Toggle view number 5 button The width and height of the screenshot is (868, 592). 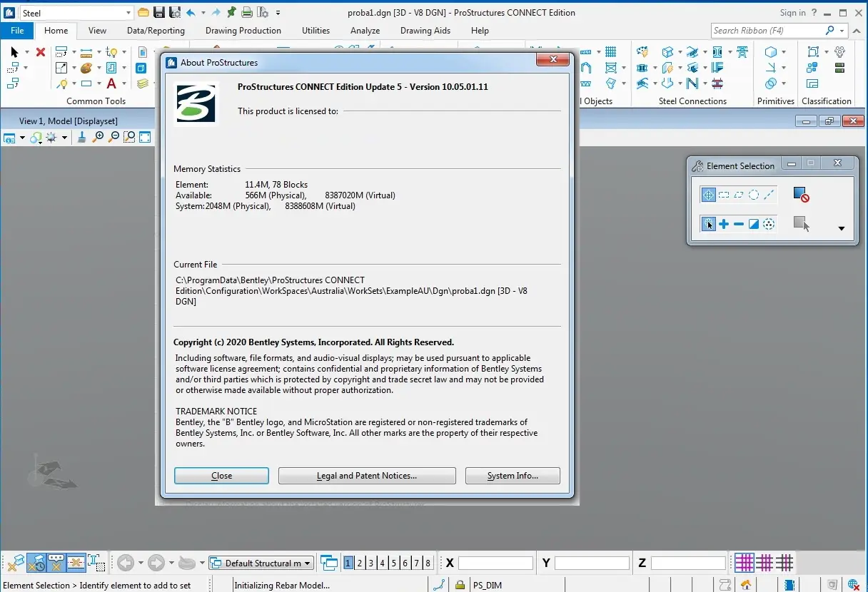(x=394, y=563)
